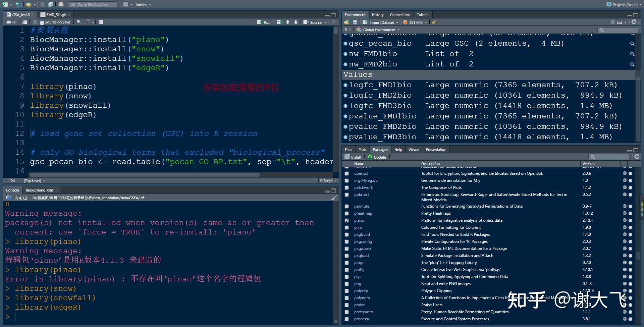
Task: Uncheck the piano package checkbox
Action: [346, 220]
